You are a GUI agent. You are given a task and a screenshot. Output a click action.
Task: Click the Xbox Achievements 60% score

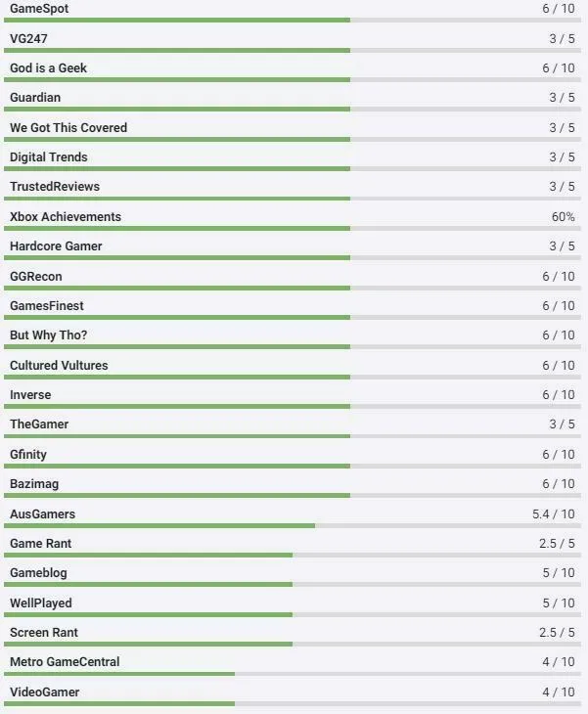[564, 216]
